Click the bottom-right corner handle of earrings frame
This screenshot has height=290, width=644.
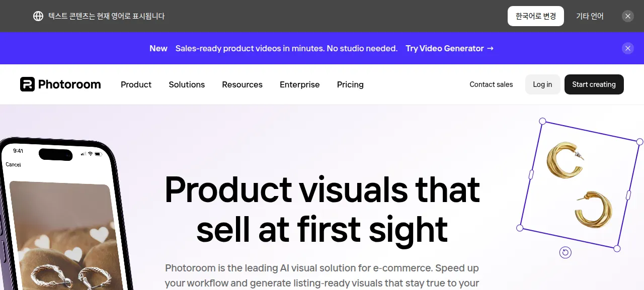[617, 248]
